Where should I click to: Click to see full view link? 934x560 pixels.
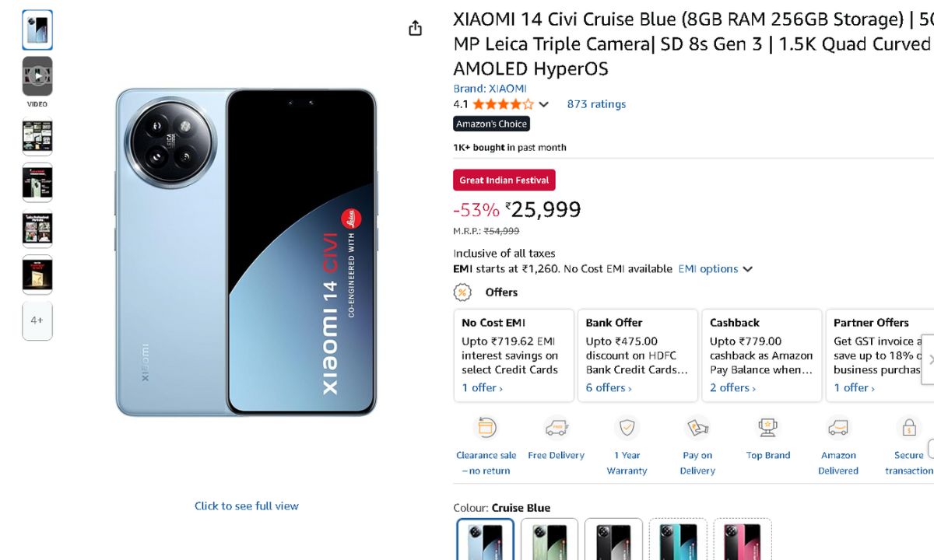pyautogui.click(x=246, y=506)
